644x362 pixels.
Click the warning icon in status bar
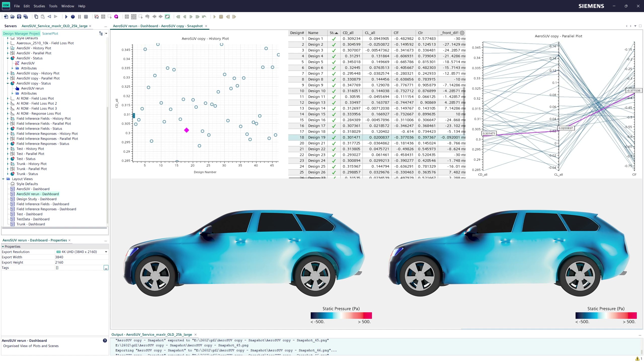tap(637, 359)
